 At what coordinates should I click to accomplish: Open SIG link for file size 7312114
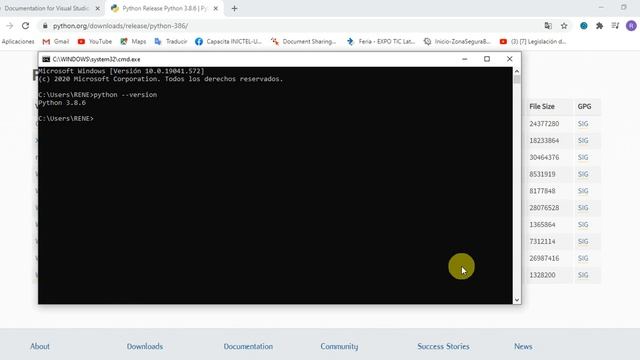(583, 242)
